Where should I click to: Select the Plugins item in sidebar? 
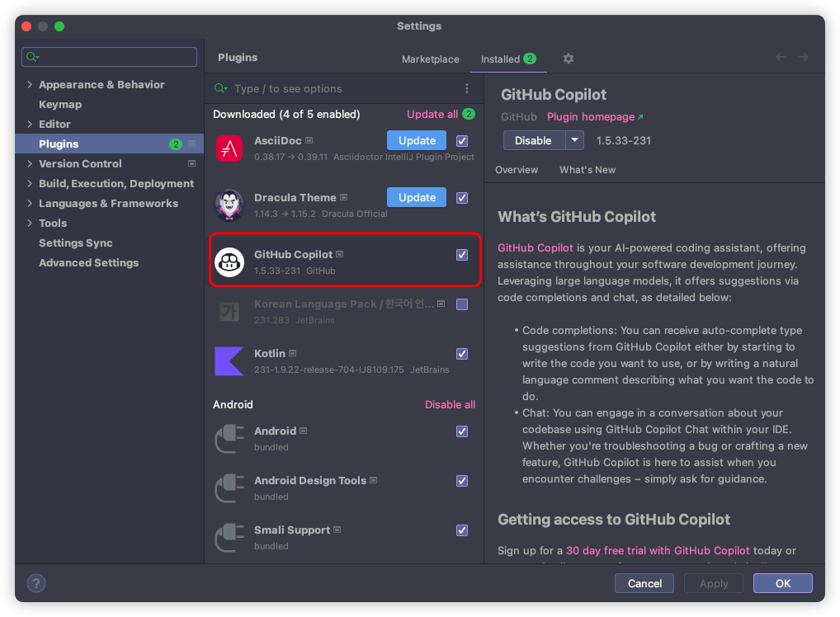[109, 144]
